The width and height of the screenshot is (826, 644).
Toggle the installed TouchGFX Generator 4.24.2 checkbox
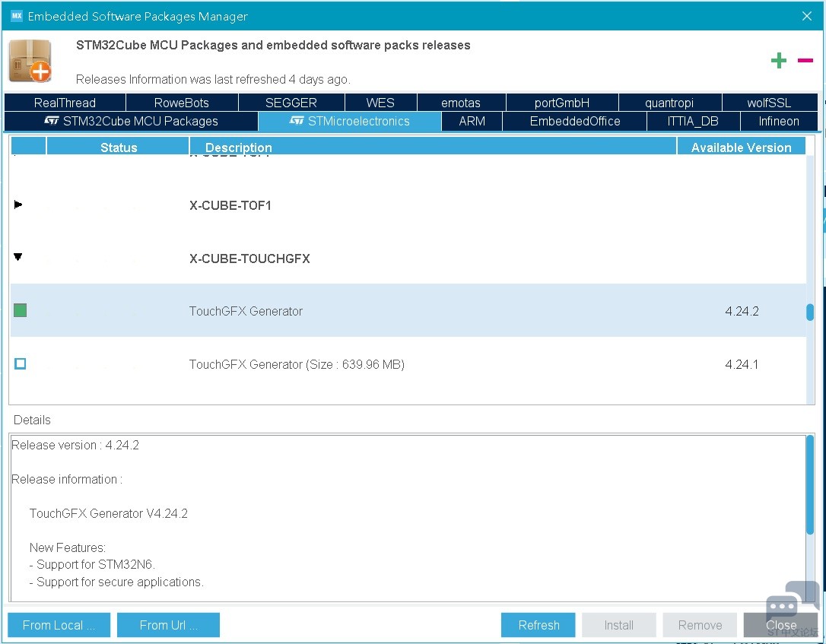point(20,310)
